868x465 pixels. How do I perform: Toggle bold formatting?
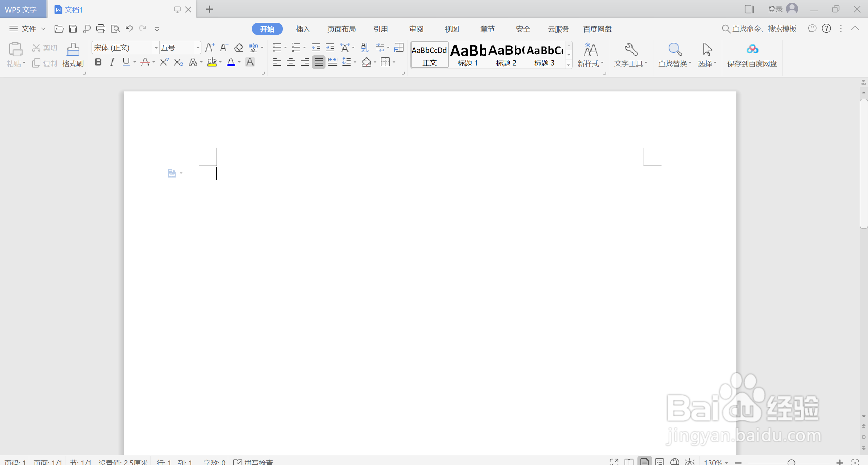click(x=98, y=62)
